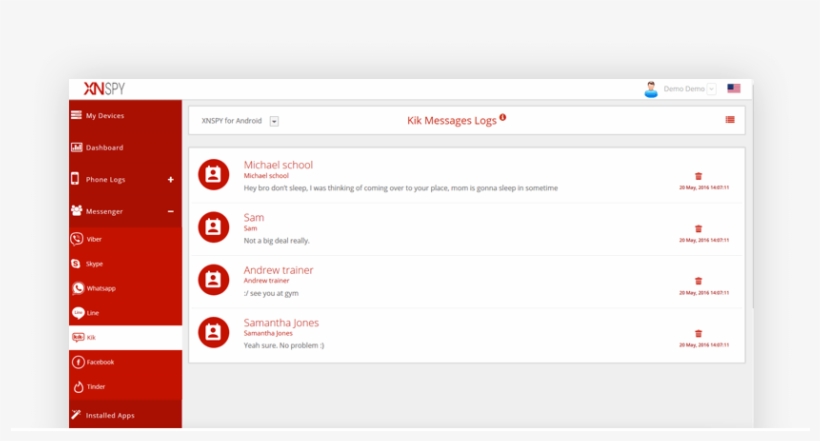Click message 'Yeah sure. No problem :)'
Image resolution: width=820 pixels, height=441 pixels.
coord(284,345)
